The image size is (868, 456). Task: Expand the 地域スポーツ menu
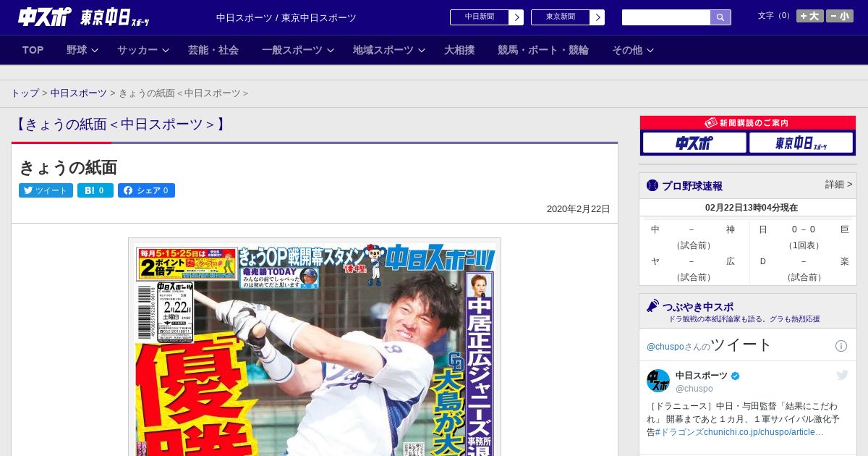tap(388, 50)
